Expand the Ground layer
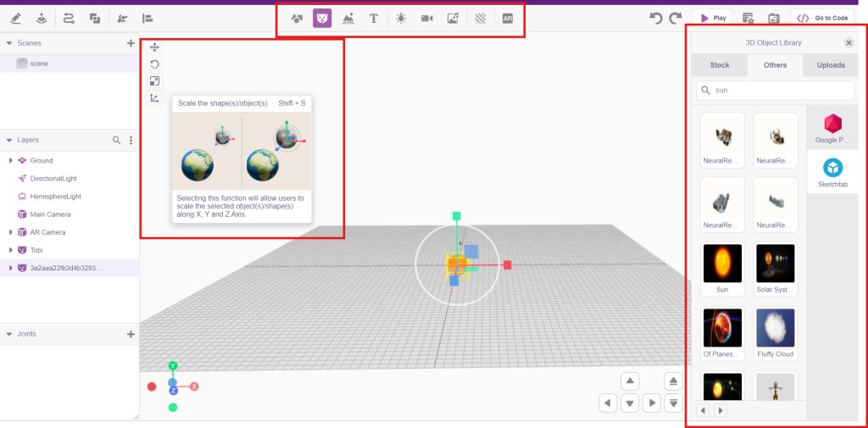Viewport: 868px width, 428px height. [x=10, y=160]
